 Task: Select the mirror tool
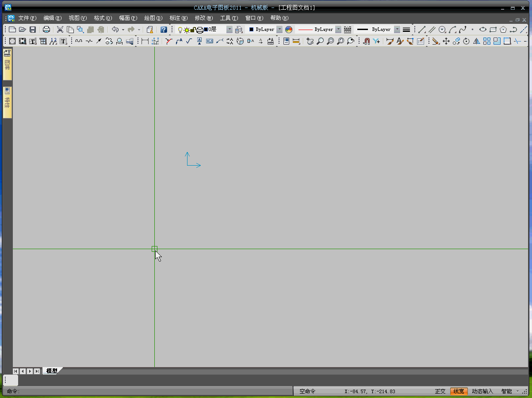click(x=477, y=41)
